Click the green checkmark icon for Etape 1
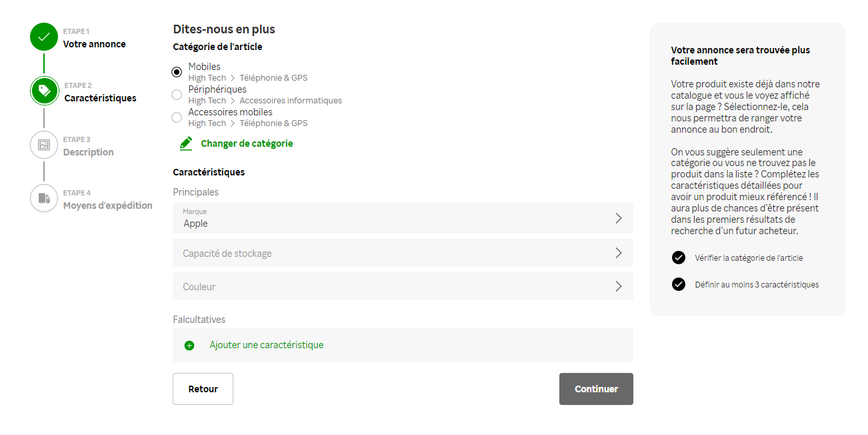The width and height of the screenshot is (868, 435). [x=44, y=37]
